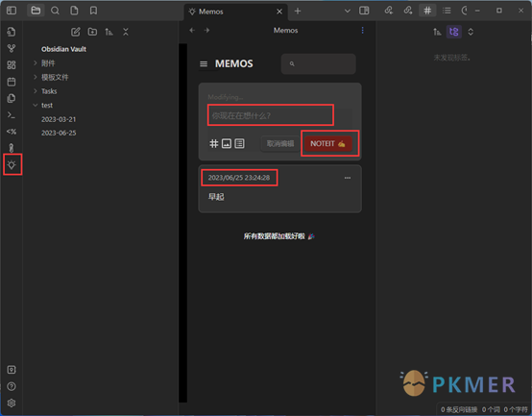Toggle nested tags display in tag pane
532x416 pixels.
point(454,32)
